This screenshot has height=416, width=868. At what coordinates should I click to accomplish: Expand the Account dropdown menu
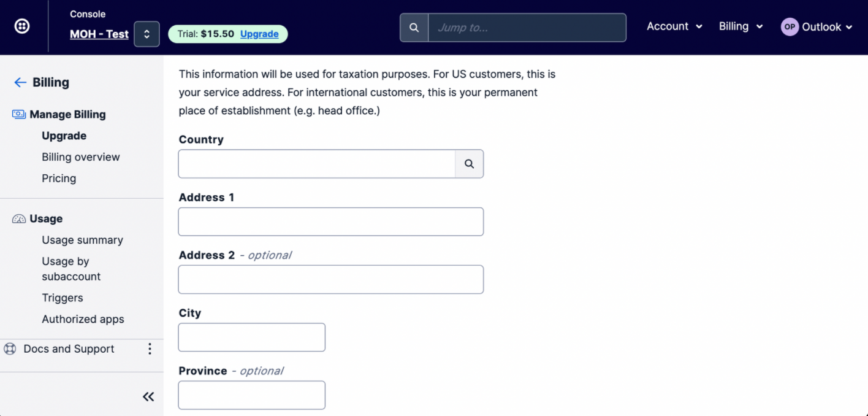674,26
